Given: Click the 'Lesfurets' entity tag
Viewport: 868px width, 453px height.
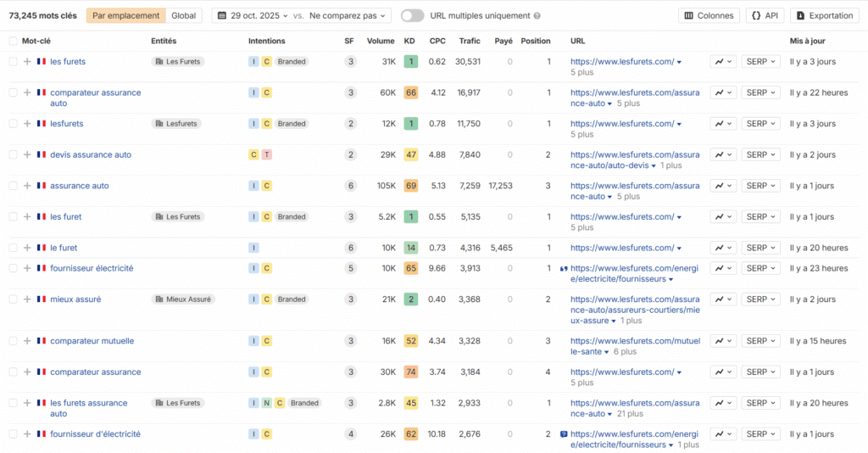Looking at the screenshot, I should pos(176,124).
